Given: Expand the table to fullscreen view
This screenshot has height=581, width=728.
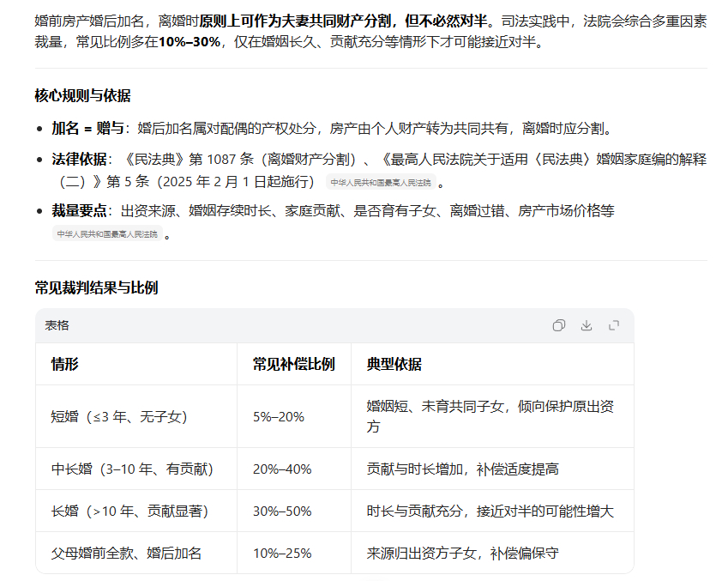Looking at the screenshot, I should [x=614, y=326].
